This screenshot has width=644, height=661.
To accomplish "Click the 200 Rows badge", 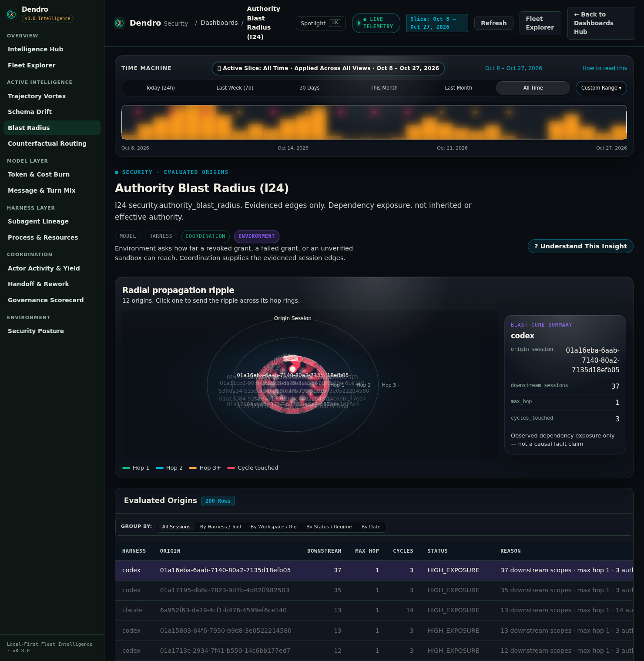I will tap(218, 501).
